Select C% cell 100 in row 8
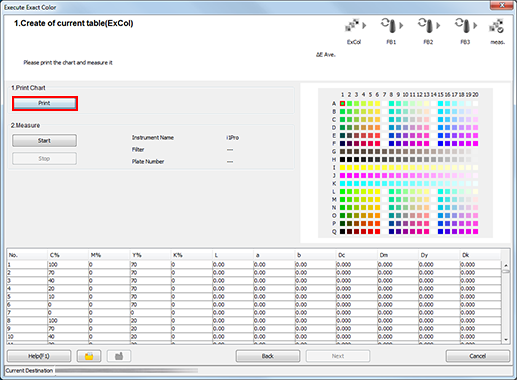517x380 pixels. pyautogui.click(x=68, y=321)
